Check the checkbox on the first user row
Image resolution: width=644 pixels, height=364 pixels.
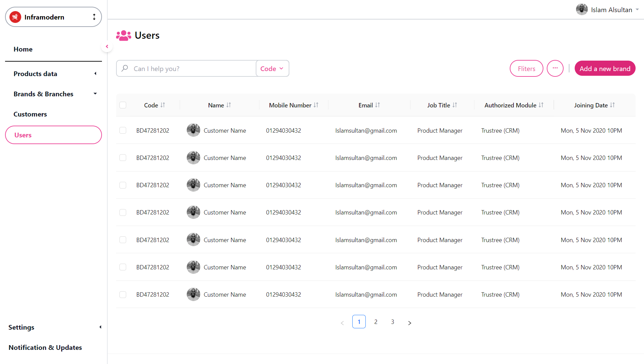pos(123,130)
